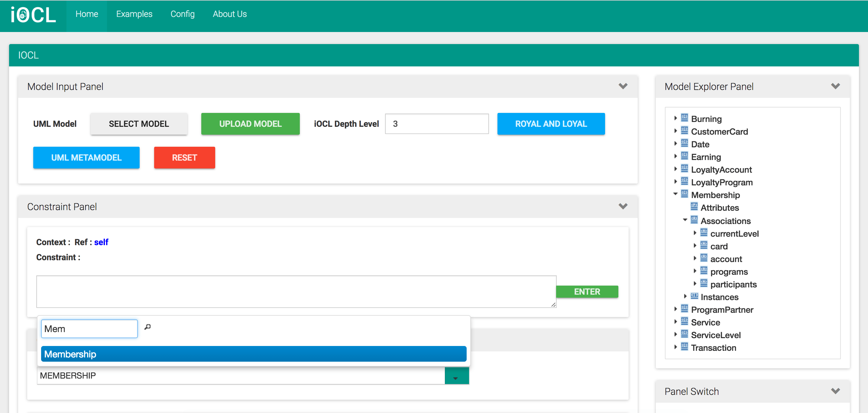
Task: Click the search magnifier icon beside Mem
Action: (x=147, y=327)
